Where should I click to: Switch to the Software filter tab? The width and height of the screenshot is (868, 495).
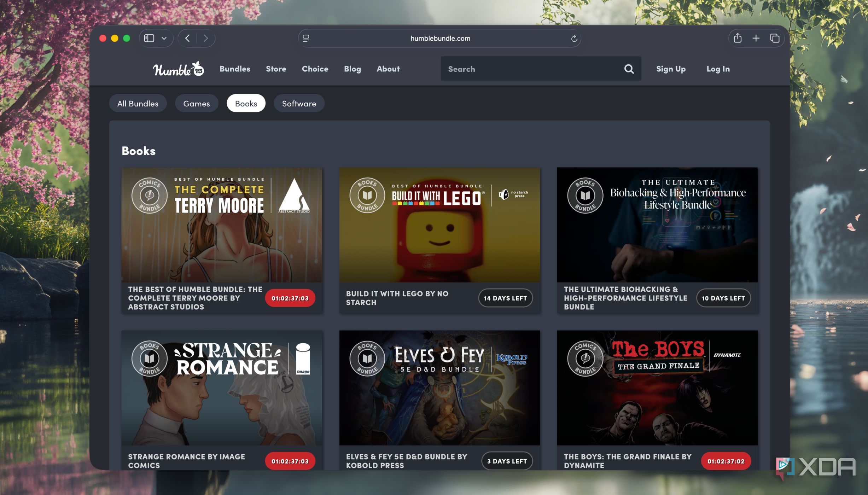tap(299, 103)
